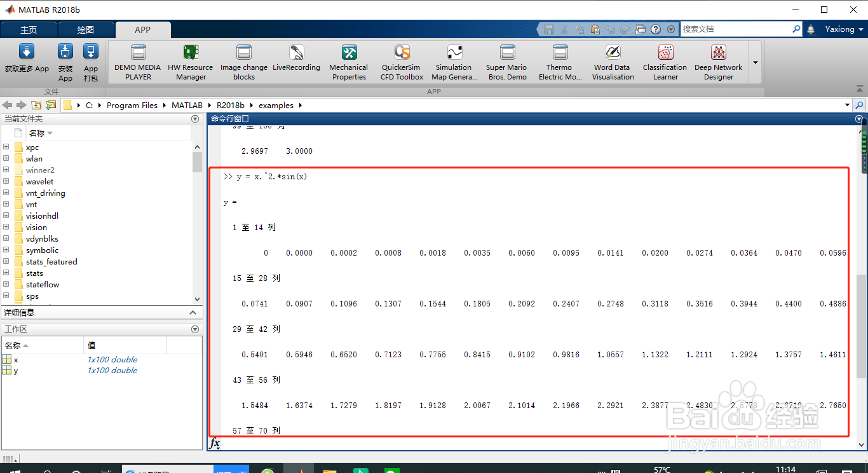This screenshot has width=868, height=473.
Task: Expand the stats_featured folder node
Action: point(6,261)
